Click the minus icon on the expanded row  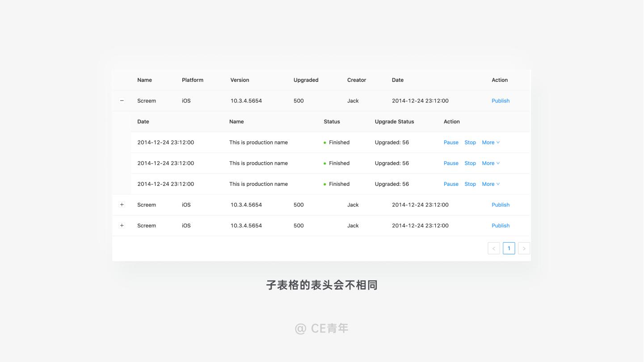(122, 101)
